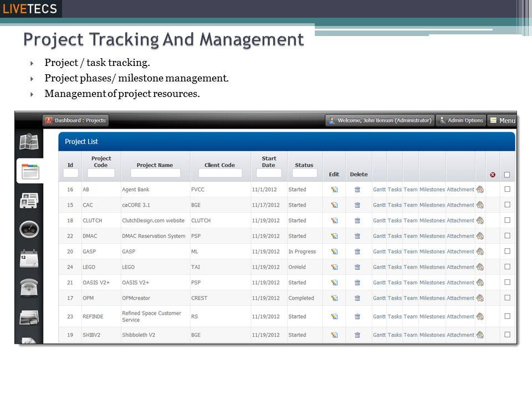Open the Menu button
The height and width of the screenshot is (399, 532).
(x=502, y=120)
